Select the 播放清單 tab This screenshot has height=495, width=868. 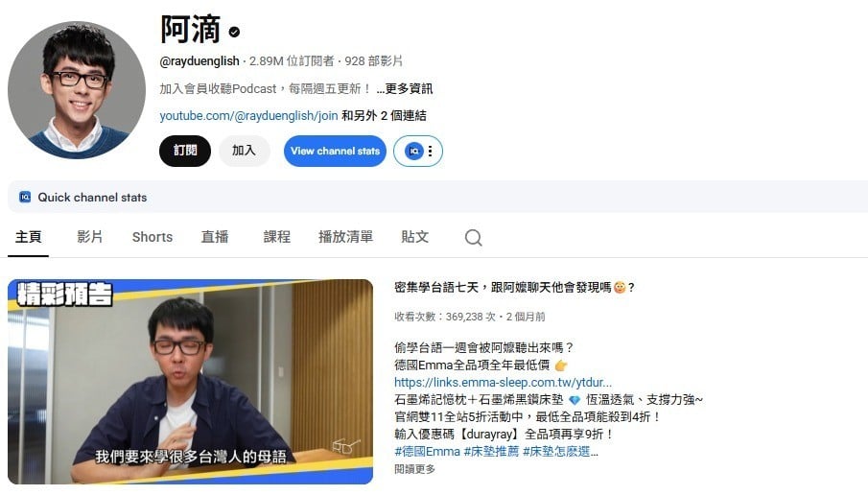[x=345, y=237]
